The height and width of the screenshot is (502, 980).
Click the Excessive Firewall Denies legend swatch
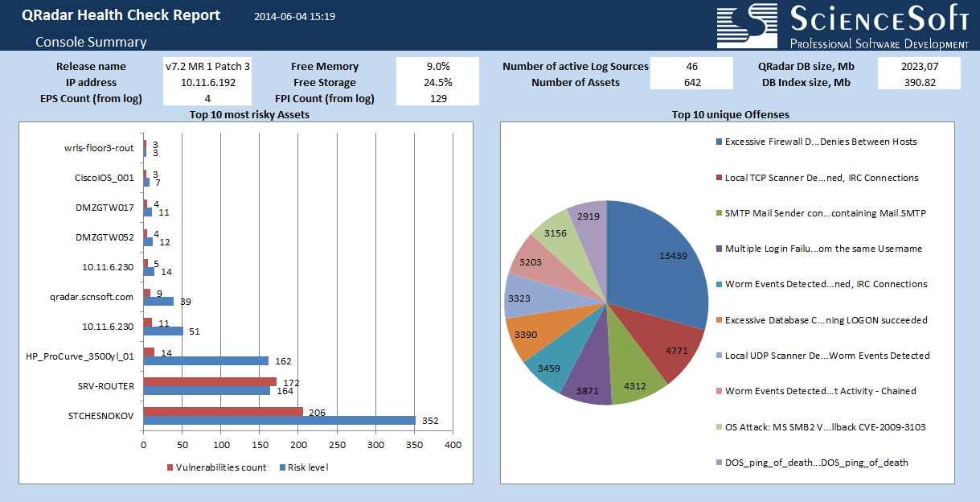tap(719, 142)
